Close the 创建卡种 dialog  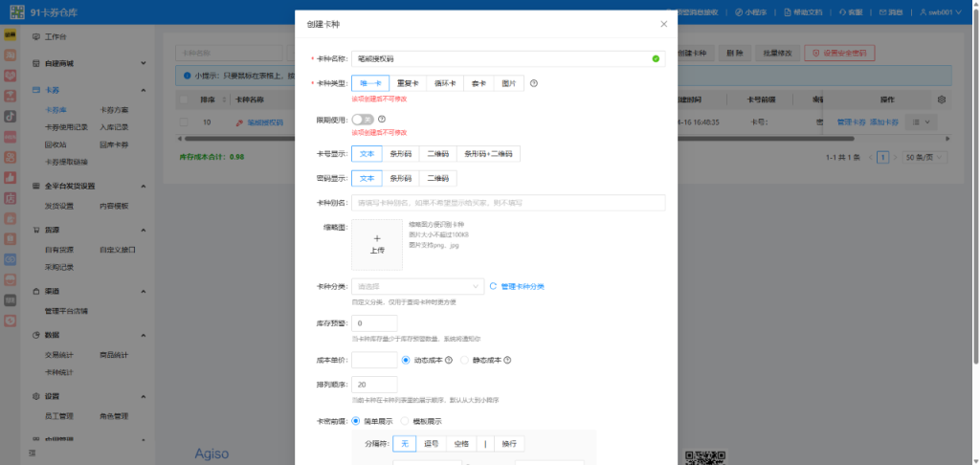coord(664,23)
